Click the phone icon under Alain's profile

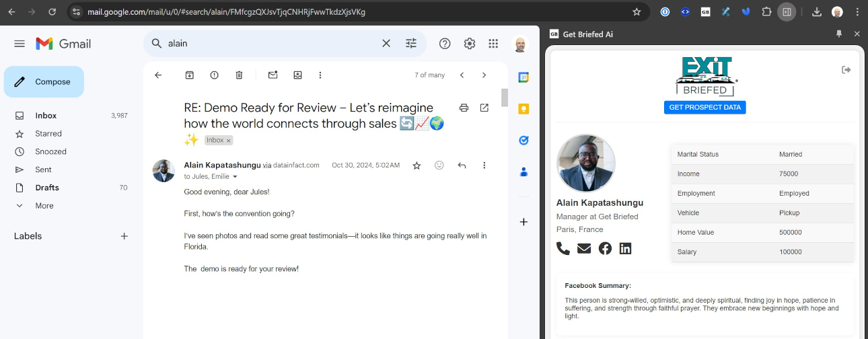coord(563,248)
